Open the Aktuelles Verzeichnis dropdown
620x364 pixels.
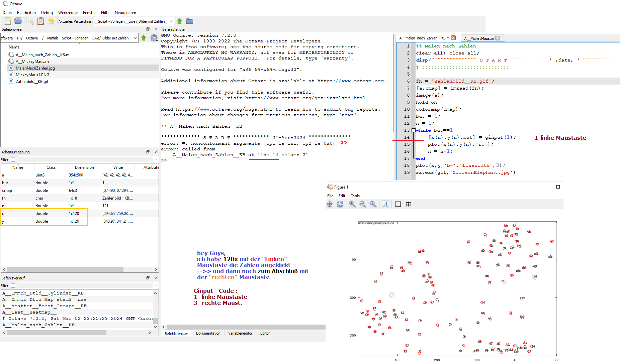[x=171, y=21]
